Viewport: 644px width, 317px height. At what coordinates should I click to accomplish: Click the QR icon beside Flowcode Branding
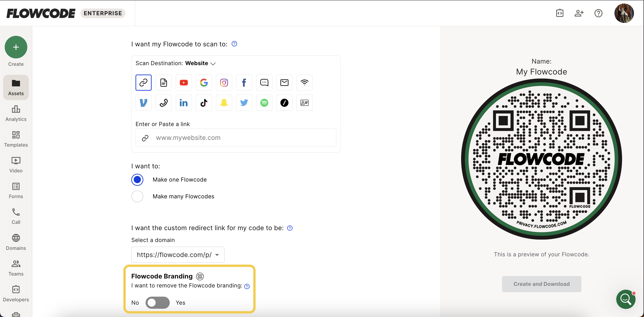coord(200,276)
